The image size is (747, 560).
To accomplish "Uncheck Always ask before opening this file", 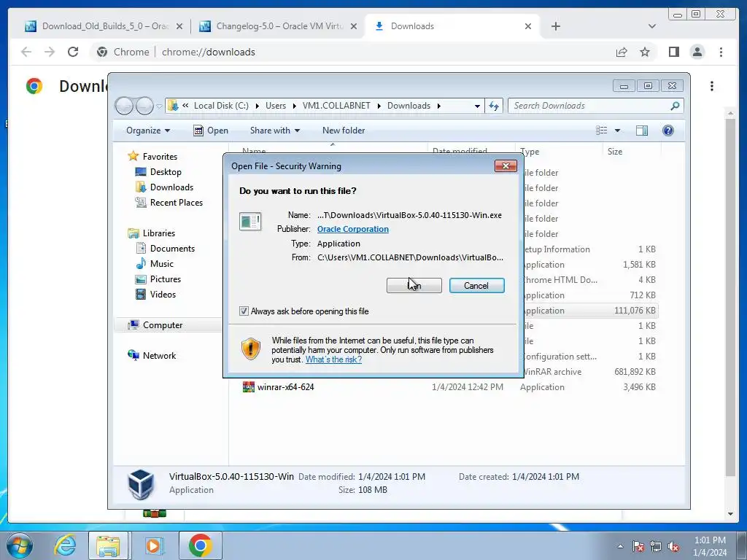I will (244, 311).
